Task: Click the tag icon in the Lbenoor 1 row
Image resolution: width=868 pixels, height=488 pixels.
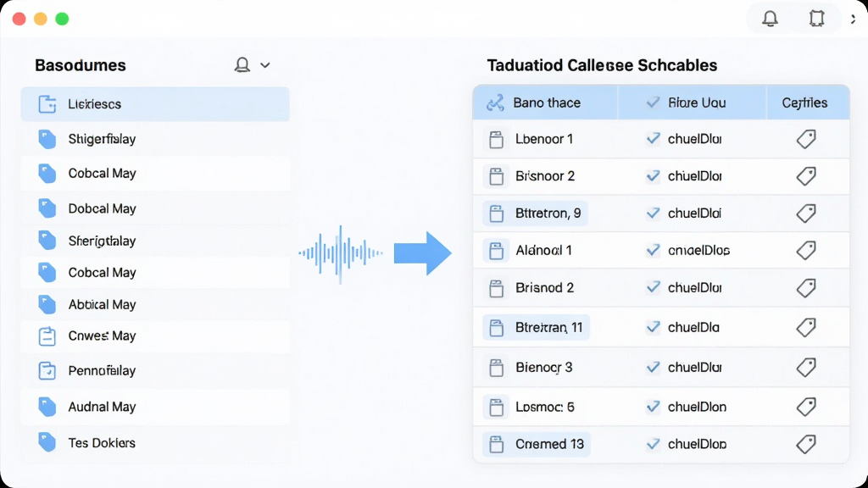Action: click(806, 139)
